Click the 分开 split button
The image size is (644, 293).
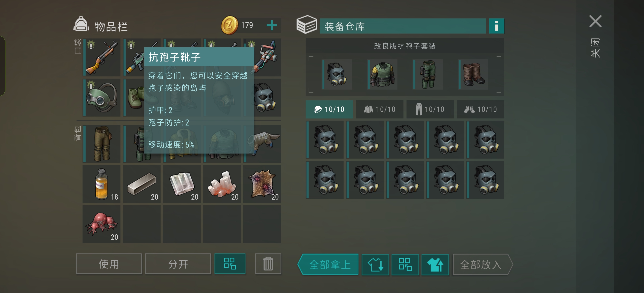click(x=178, y=264)
